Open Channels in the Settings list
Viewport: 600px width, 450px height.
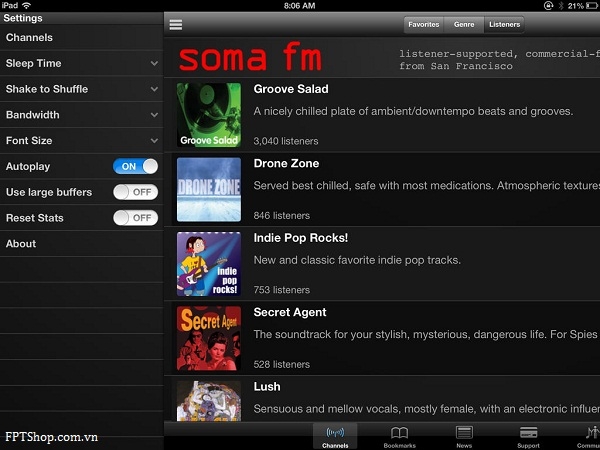coord(82,38)
